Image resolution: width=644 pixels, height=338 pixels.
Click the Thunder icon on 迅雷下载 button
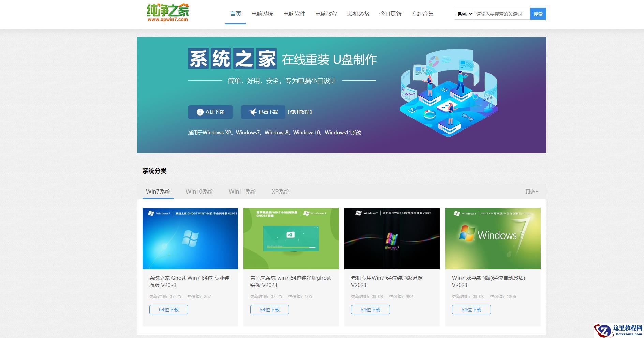click(252, 112)
